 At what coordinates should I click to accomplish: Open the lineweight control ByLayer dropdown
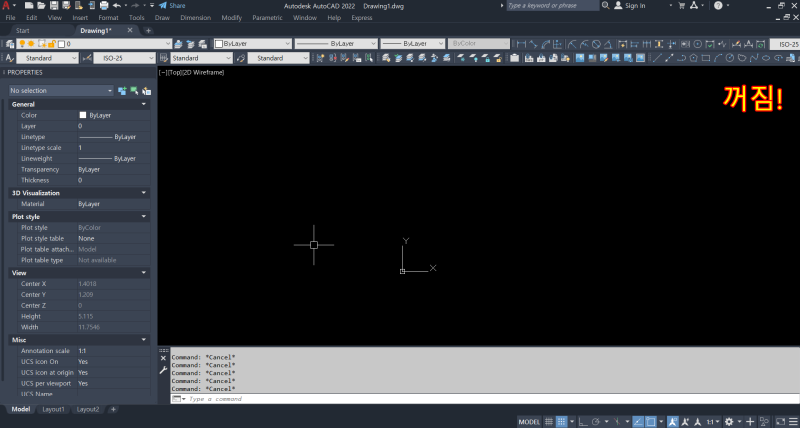pyautogui.click(x=412, y=44)
